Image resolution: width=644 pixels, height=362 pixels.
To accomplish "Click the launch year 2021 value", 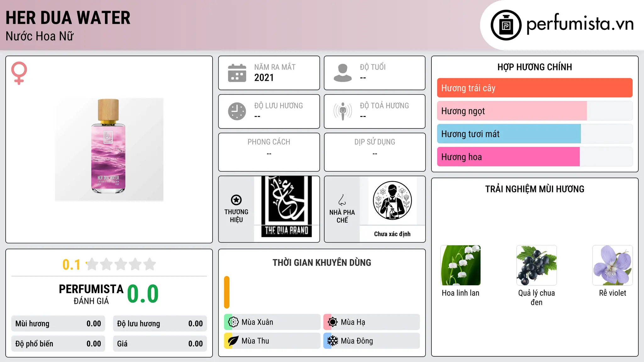I will (x=264, y=78).
